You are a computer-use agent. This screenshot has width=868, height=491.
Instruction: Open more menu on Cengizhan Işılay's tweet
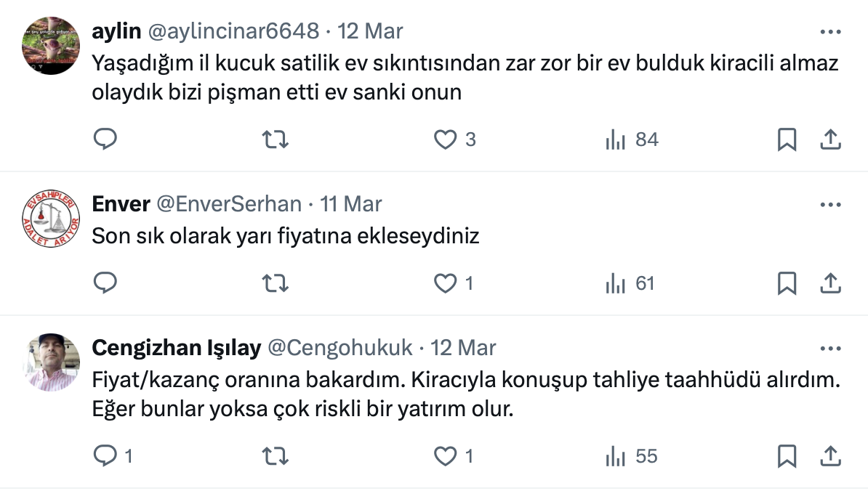point(830,349)
